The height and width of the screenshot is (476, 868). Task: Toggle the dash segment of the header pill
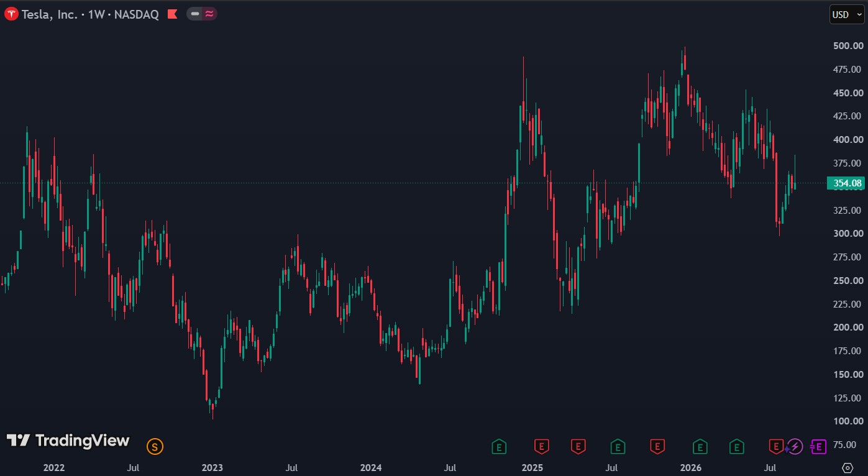tap(195, 14)
